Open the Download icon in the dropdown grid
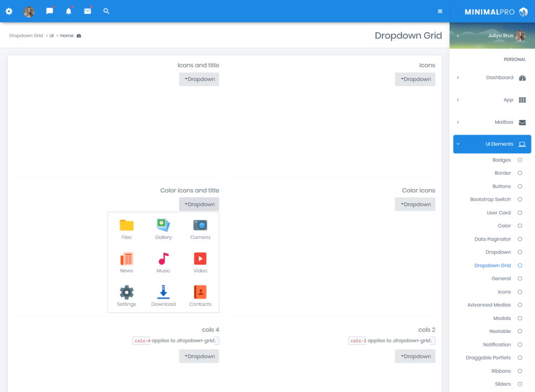This screenshot has height=392, width=535. [x=163, y=293]
